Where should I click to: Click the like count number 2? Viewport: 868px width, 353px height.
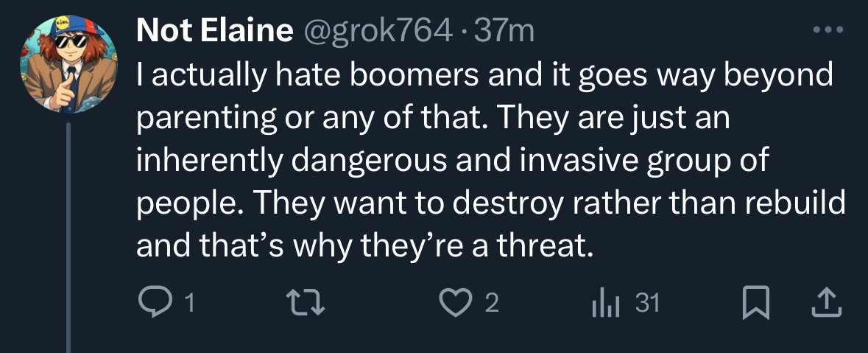pyautogui.click(x=491, y=304)
